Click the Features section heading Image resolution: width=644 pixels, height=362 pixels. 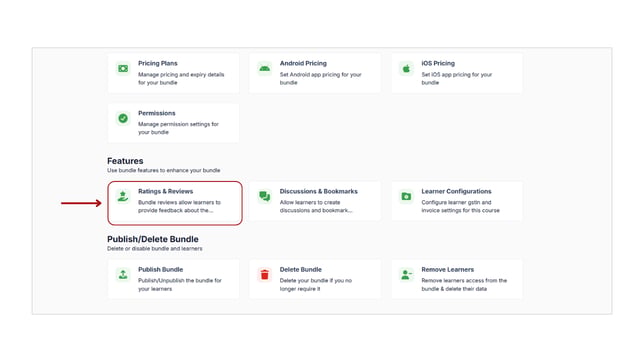pyautogui.click(x=125, y=161)
